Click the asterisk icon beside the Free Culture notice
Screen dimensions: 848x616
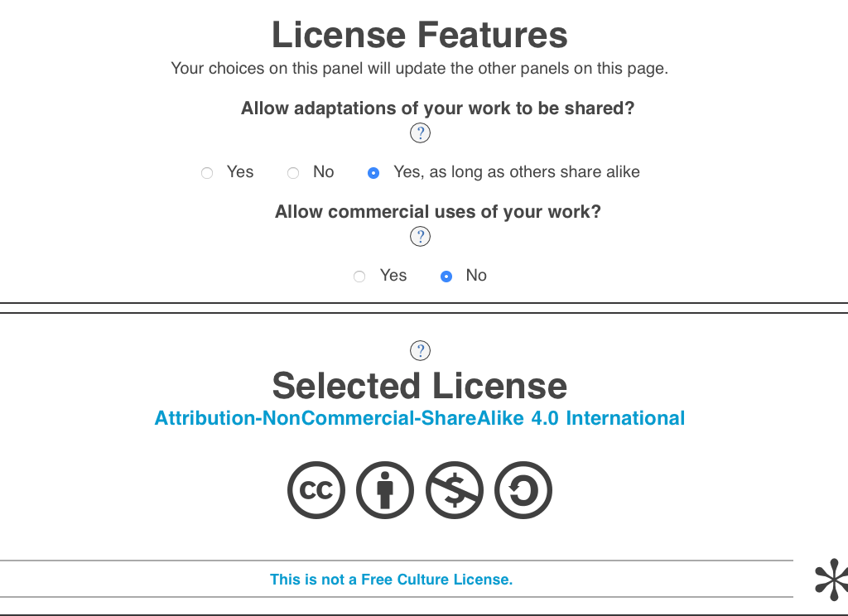(x=831, y=580)
